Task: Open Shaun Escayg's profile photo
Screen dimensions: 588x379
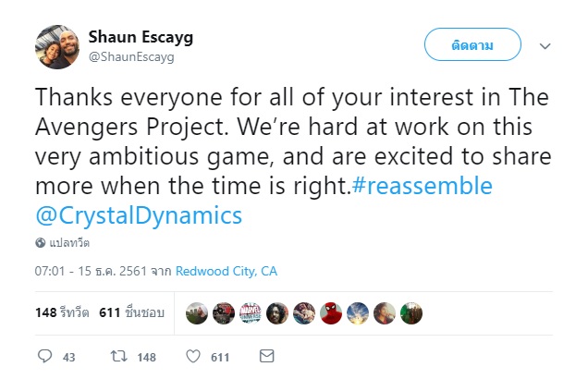Action: 56,46
